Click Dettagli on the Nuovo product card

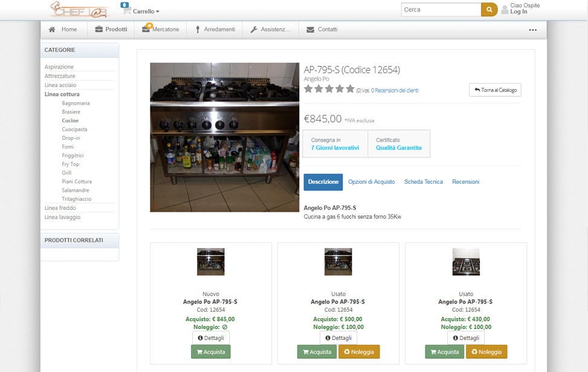(211, 338)
